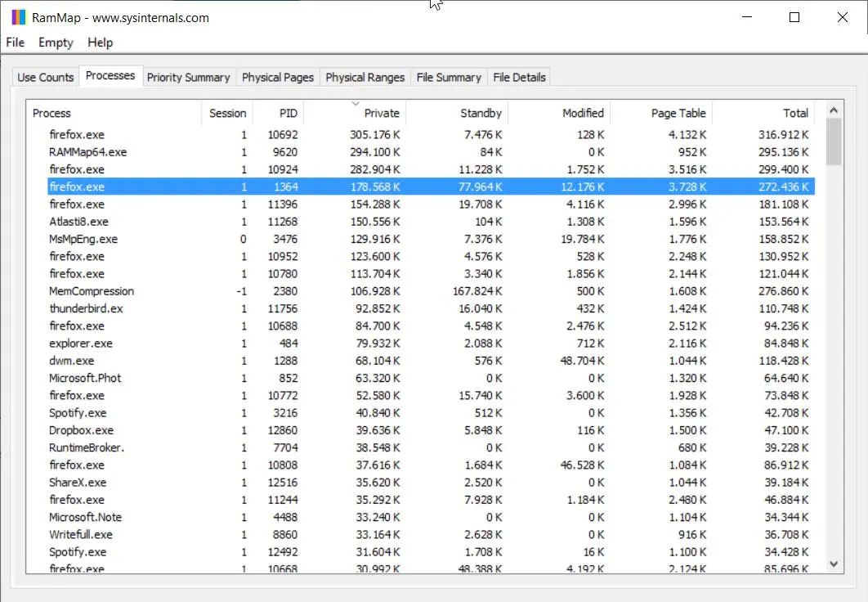Viewport: 868px width, 602px height.
Task: Click the 48.704 K modified value for dwm.exe
Action: (x=582, y=361)
